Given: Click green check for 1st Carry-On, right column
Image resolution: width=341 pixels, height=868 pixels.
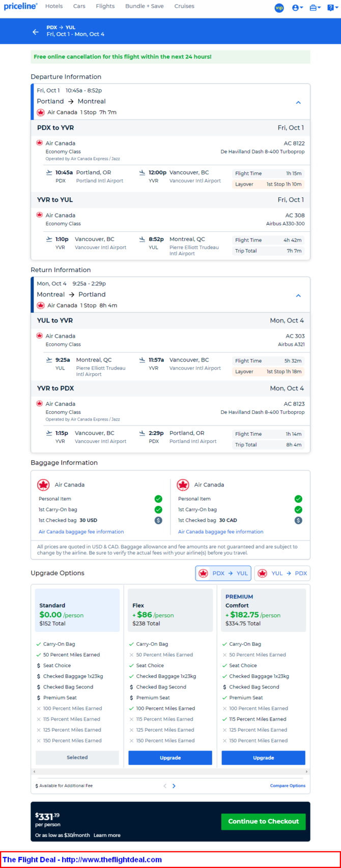Looking at the screenshot, I should tap(298, 510).
